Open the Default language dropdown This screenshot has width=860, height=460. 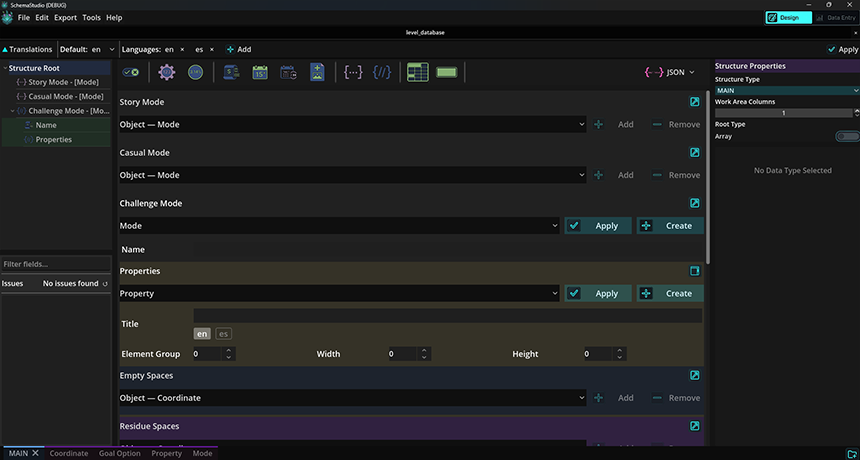coord(103,49)
